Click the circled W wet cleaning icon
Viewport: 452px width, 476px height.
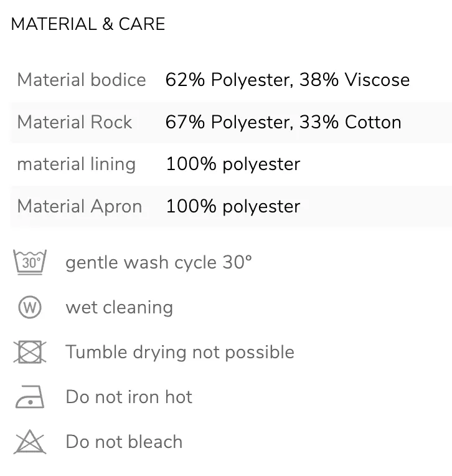pyautogui.click(x=30, y=307)
